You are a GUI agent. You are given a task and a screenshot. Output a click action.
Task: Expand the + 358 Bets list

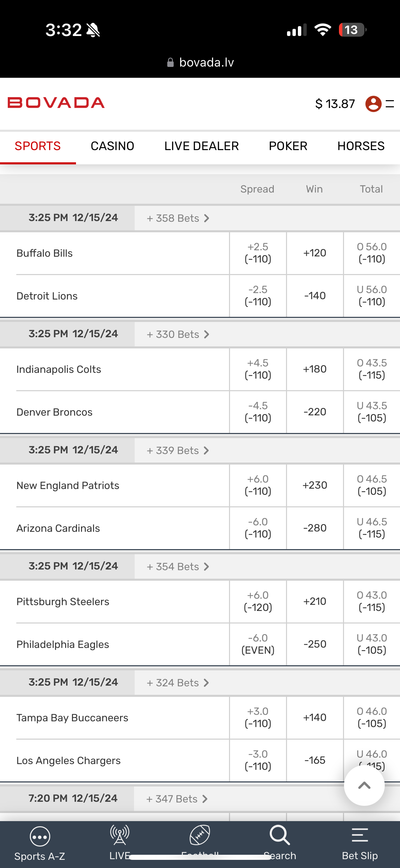tap(178, 218)
